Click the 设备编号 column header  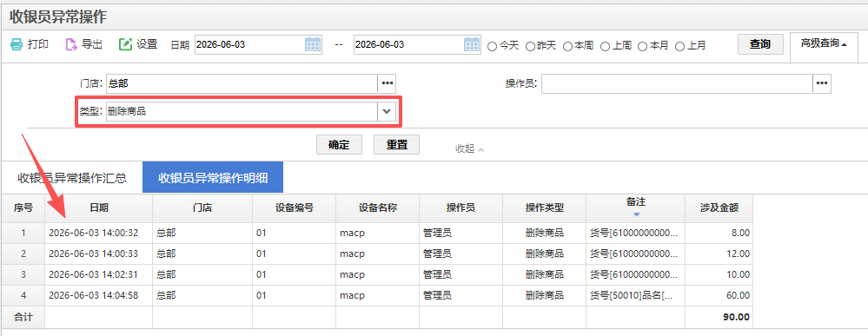(x=295, y=208)
